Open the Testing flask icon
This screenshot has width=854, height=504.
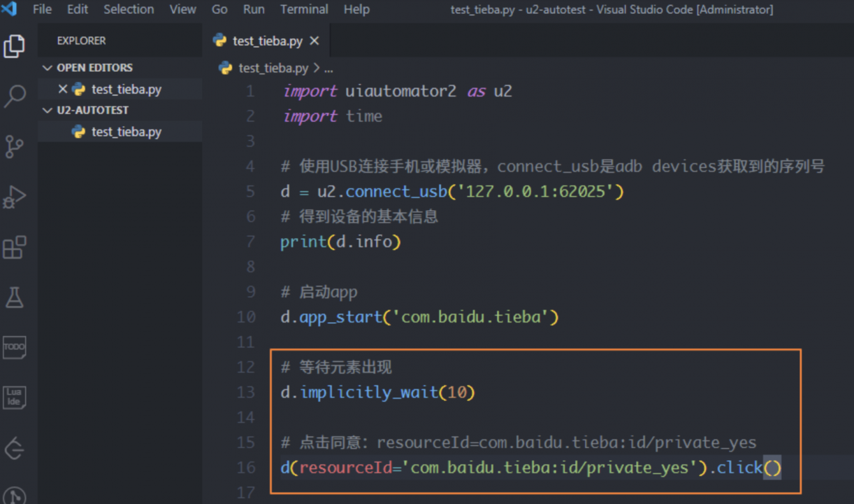point(15,297)
